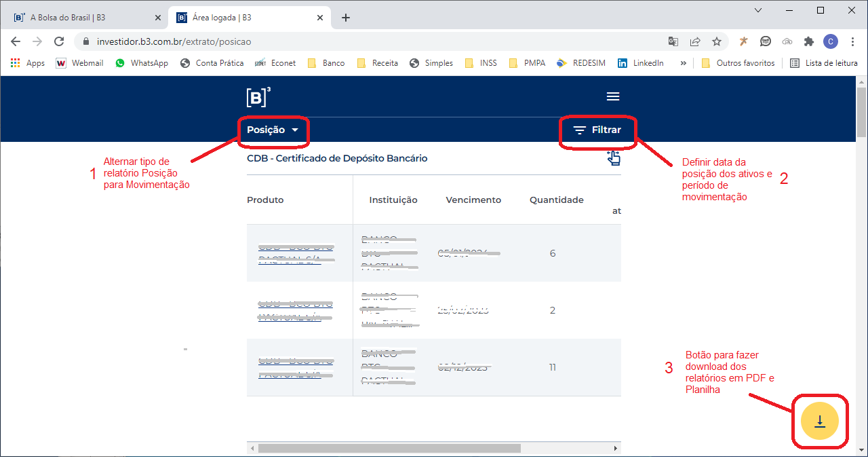Viewport: 868px width, 467px height.
Task: Click the swipe hand icon beside CDB title
Action: (613, 158)
